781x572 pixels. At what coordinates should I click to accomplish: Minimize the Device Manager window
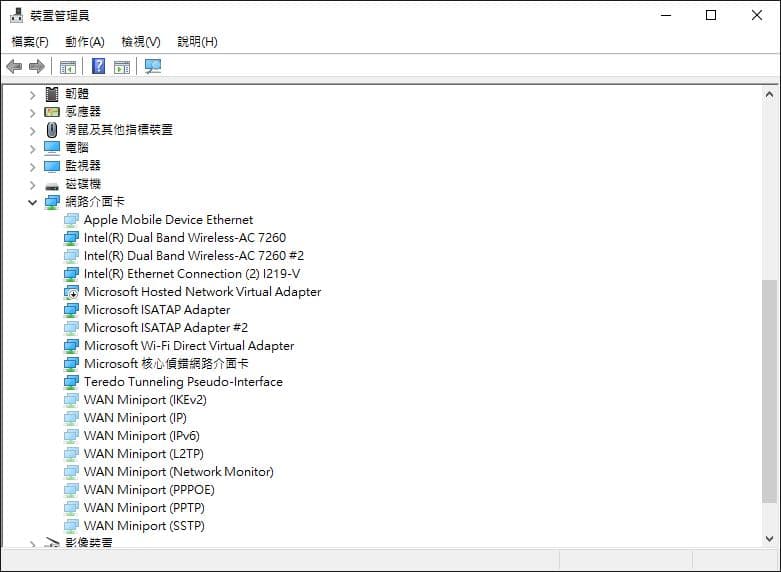(666, 15)
